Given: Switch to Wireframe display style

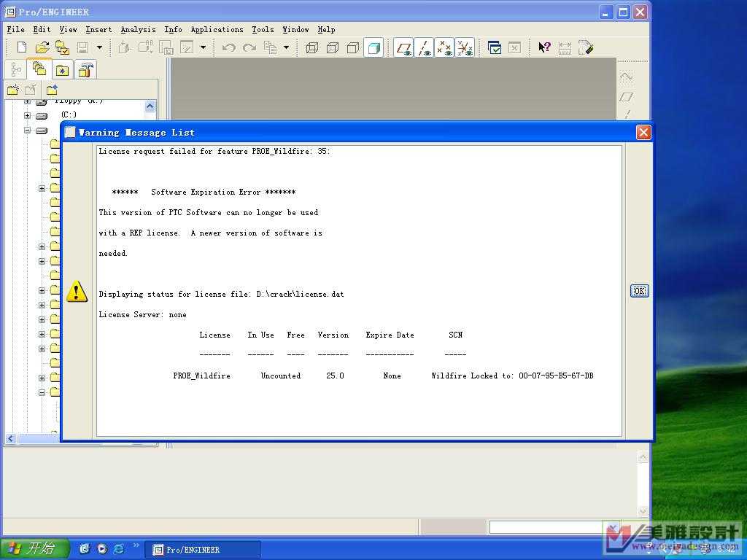Looking at the screenshot, I should 312,47.
